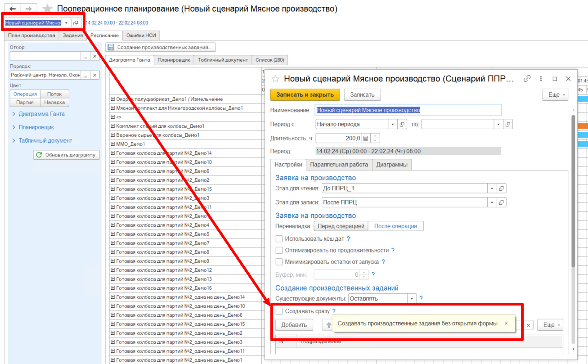Click open icon next to Этап для чтения

[502, 189]
